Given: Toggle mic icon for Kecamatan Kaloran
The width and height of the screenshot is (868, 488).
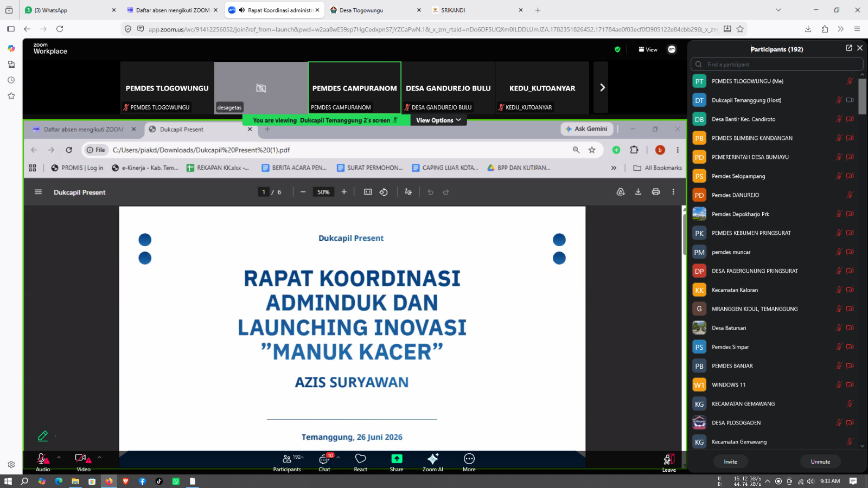Looking at the screenshot, I should coord(839,290).
